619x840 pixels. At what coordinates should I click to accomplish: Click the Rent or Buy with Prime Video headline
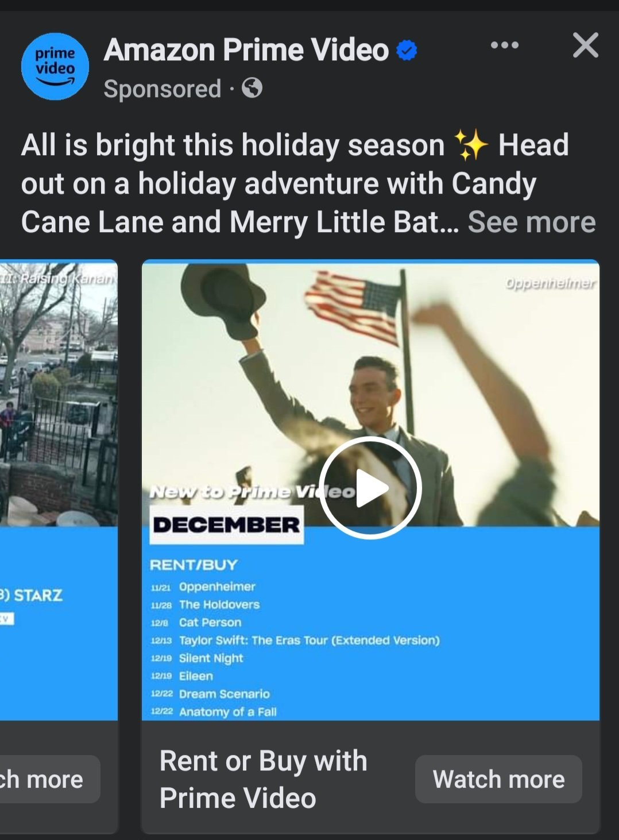(264, 779)
